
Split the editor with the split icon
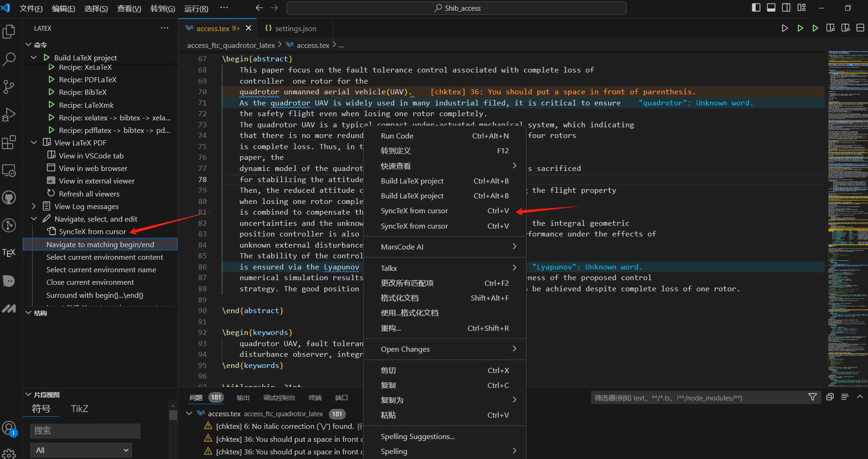click(x=860, y=28)
